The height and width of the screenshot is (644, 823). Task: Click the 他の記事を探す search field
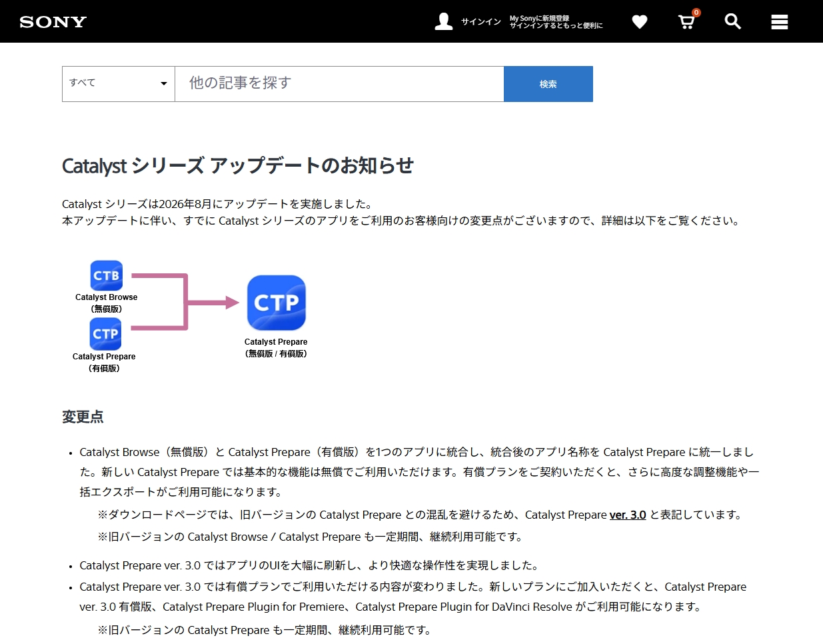(x=339, y=84)
